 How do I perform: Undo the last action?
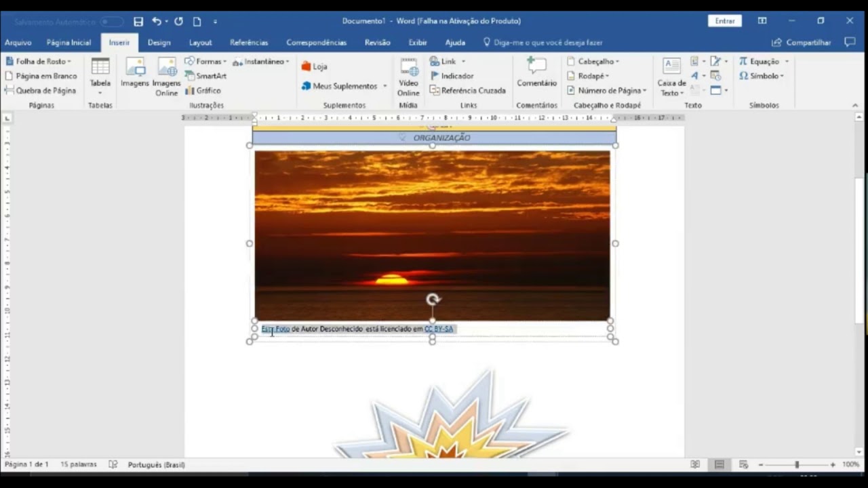point(157,22)
